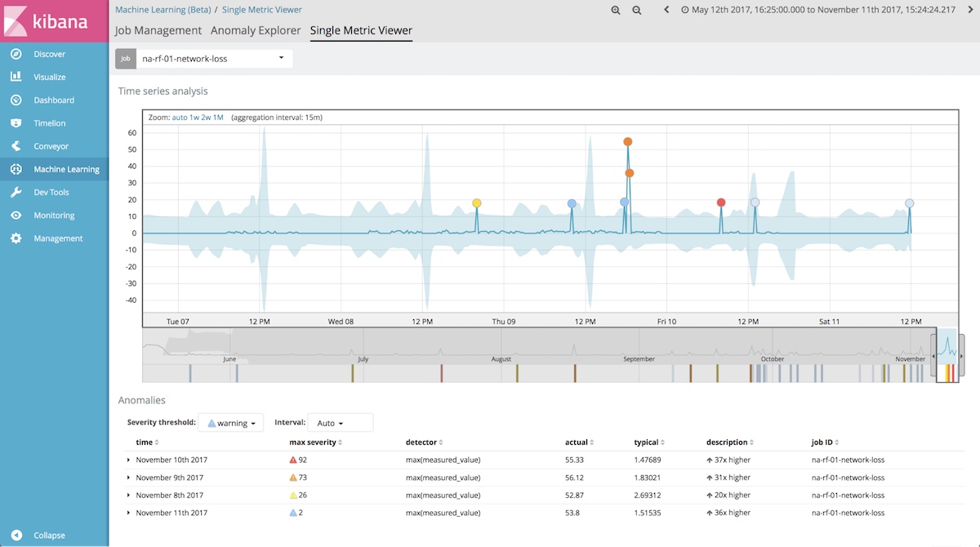
Task: Click Machine Learning (Beta) breadcrumb
Action: [163, 10]
